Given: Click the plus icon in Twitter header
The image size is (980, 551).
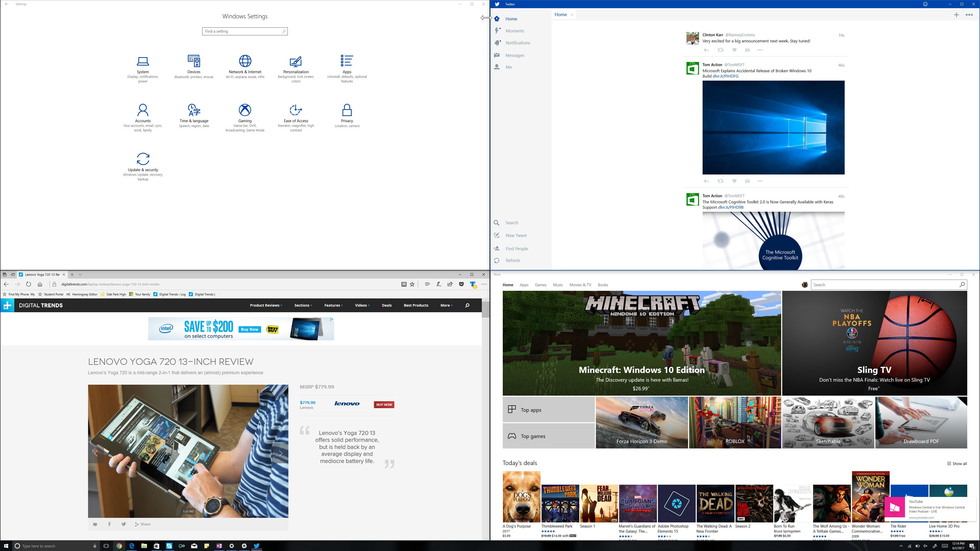Looking at the screenshot, I should click(956, 15).
